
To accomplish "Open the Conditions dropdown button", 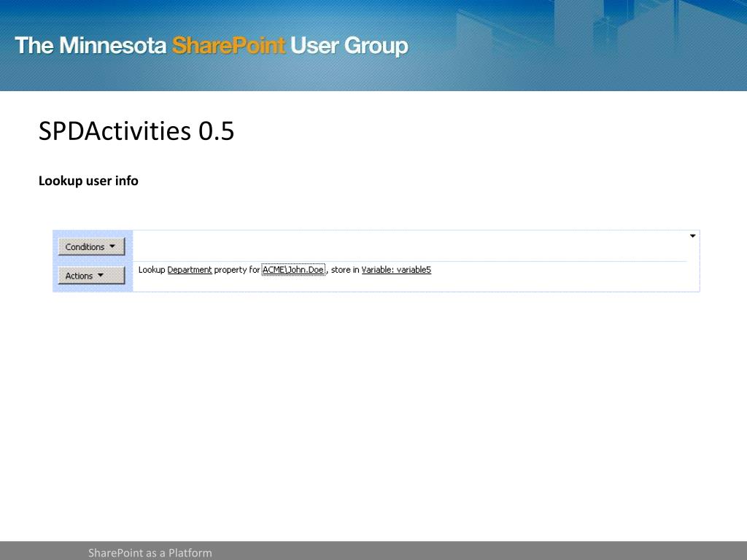I will 91,246.
